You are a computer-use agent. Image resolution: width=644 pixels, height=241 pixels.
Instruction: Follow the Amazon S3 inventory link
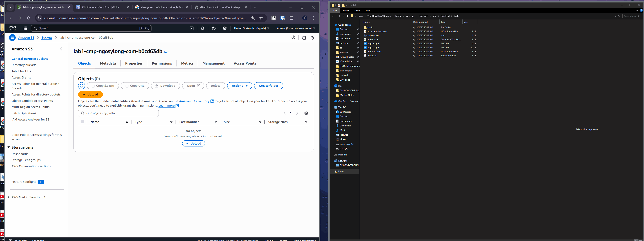pos(194,101)
